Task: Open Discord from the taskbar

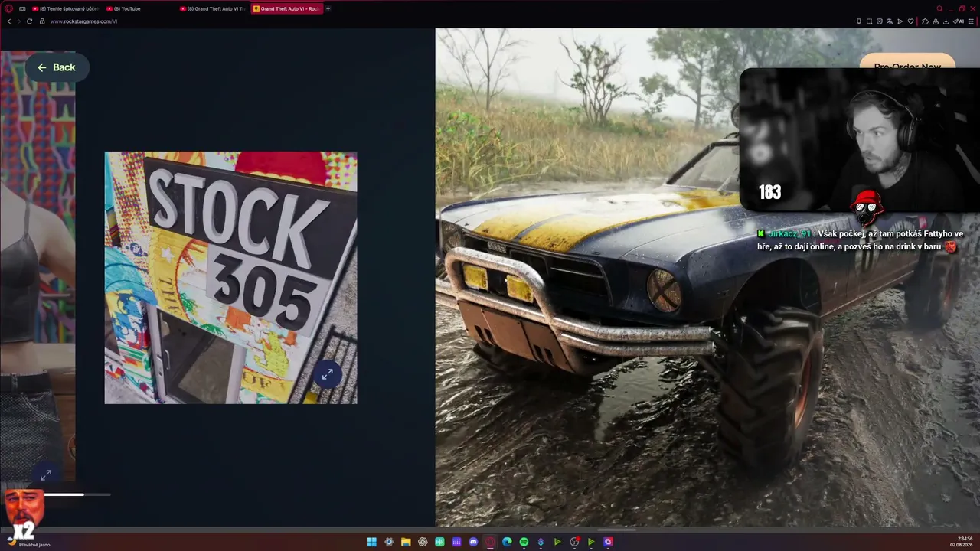Action: (473, 542)
